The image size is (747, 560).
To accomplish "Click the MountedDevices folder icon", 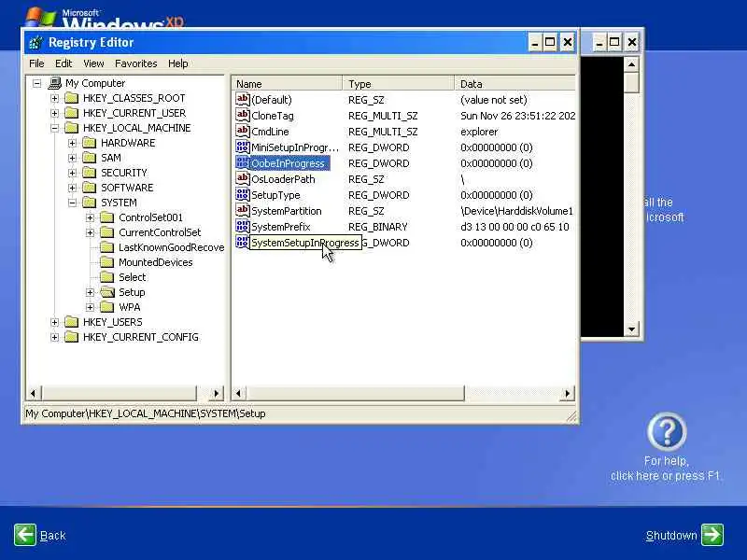I will point(107,262).
